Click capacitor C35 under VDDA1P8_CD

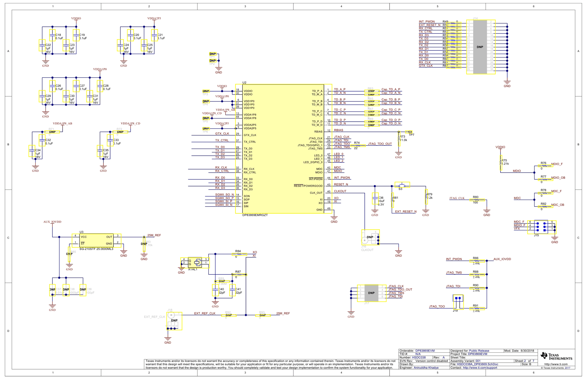[x=100, y=151]
